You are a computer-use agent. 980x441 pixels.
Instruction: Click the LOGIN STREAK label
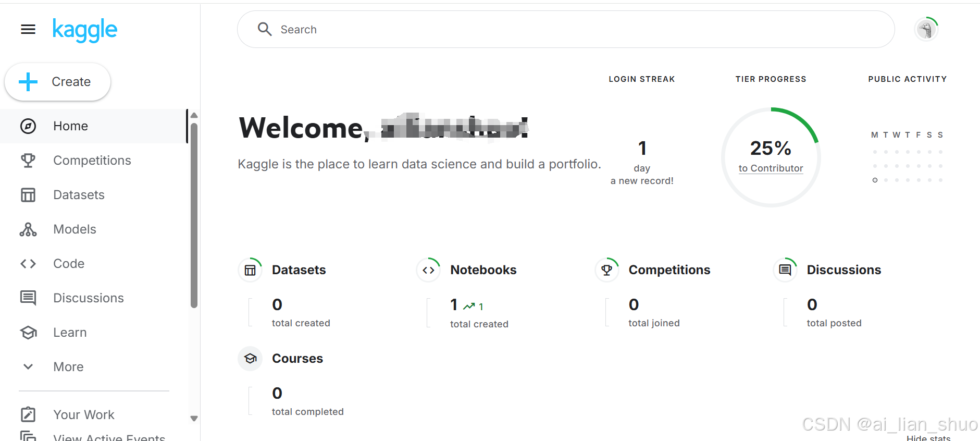(642, 79)
